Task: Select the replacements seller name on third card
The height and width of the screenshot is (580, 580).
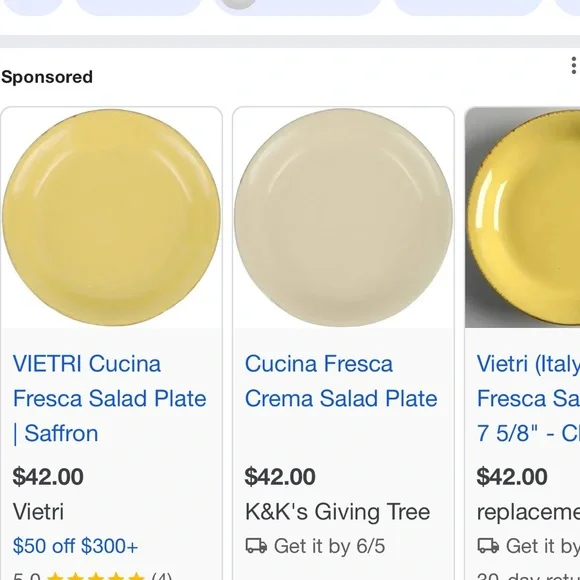Action: point(528,512)
